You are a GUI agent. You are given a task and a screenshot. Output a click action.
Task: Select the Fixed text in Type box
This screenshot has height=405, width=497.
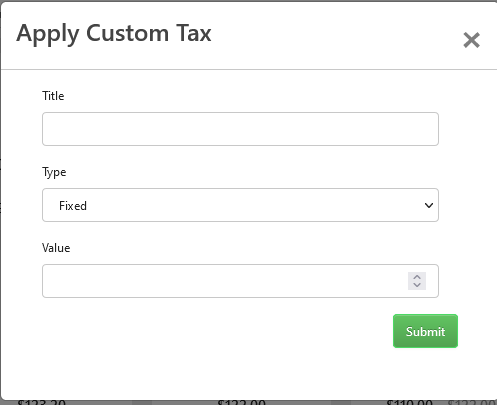pos(73,206)
